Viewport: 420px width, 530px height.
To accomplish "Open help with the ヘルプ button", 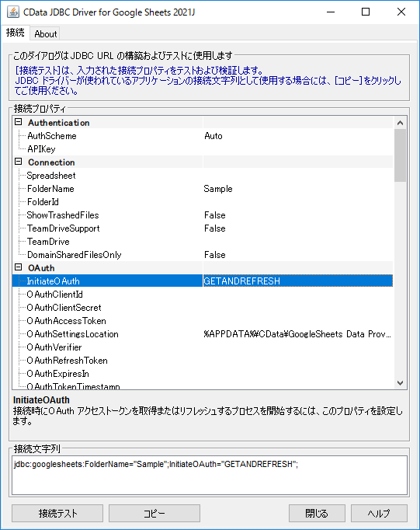I will point(379,513).
